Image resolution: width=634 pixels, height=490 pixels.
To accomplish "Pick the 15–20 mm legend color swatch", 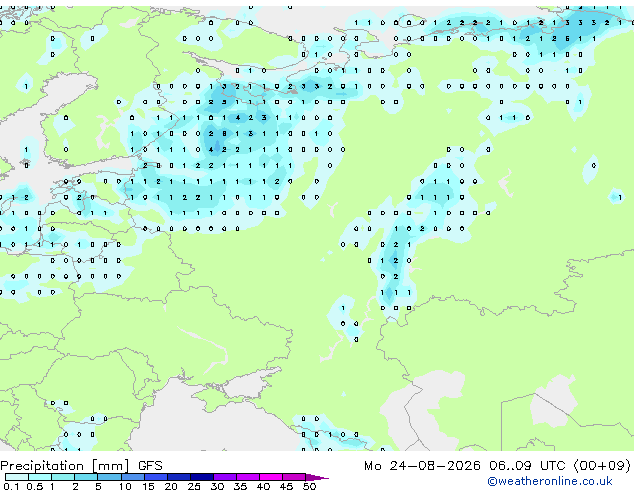I will 155,477.
